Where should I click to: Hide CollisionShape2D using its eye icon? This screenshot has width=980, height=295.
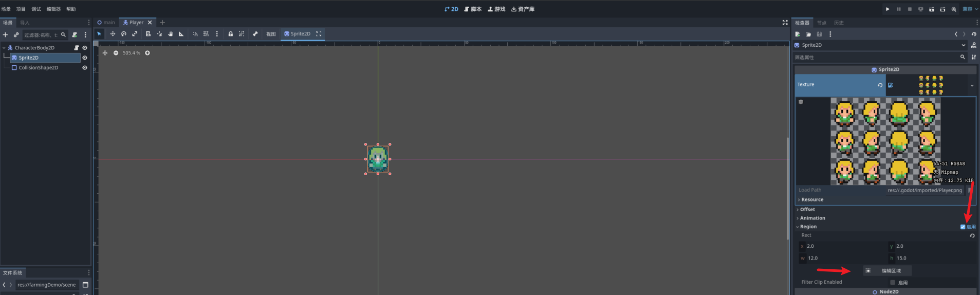pyautogui.click(x=85, y=68)
